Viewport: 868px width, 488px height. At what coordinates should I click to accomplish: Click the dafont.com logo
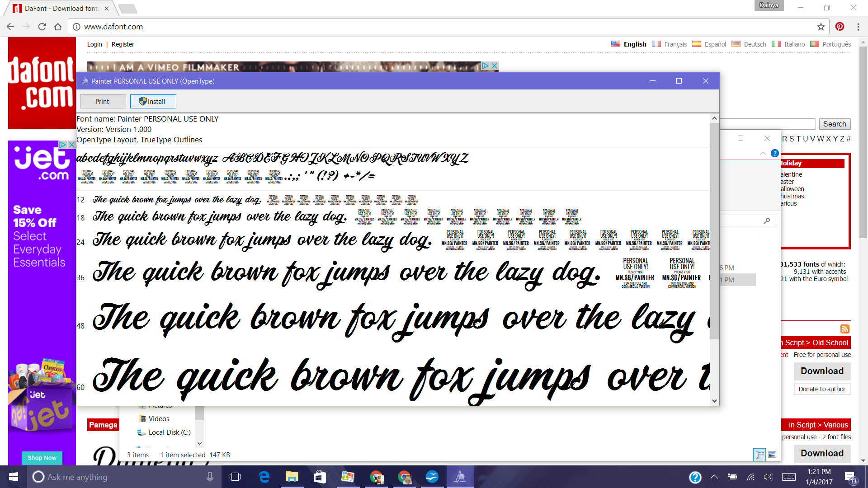(42, 83)
